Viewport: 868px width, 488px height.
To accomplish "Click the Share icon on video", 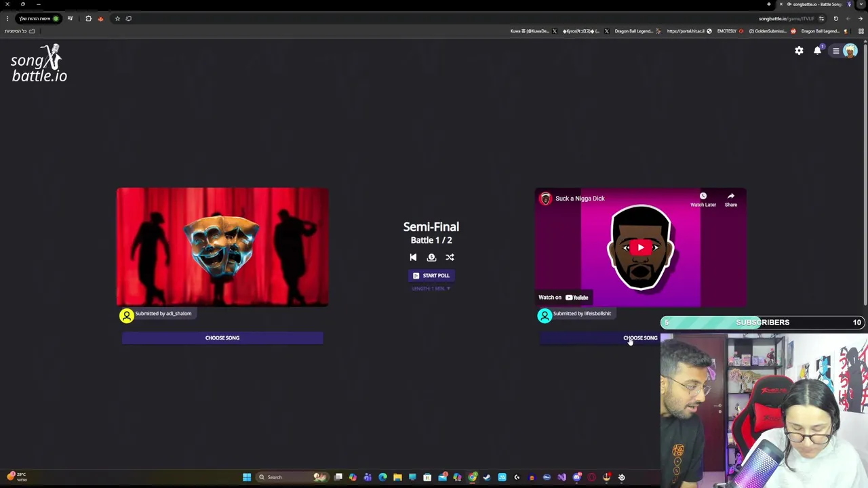I will point(731,199).
